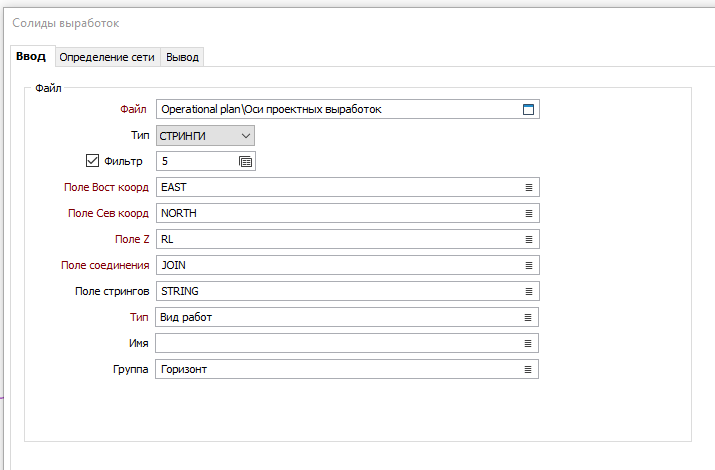Viewport: 715px width, 470px height.
Task: Open field list icon for empty Имя field
Action: (528, 343)
